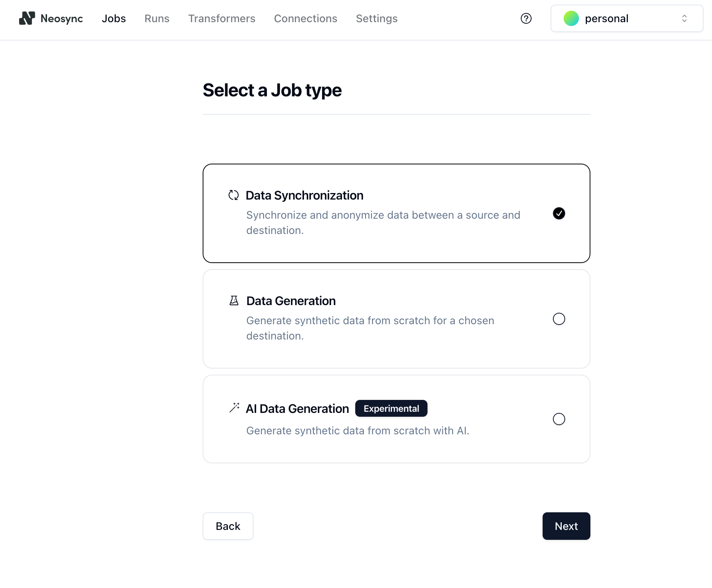Click the Back button
The height and width of the screenshot is (588, 712).
click(x=228, y=526)
